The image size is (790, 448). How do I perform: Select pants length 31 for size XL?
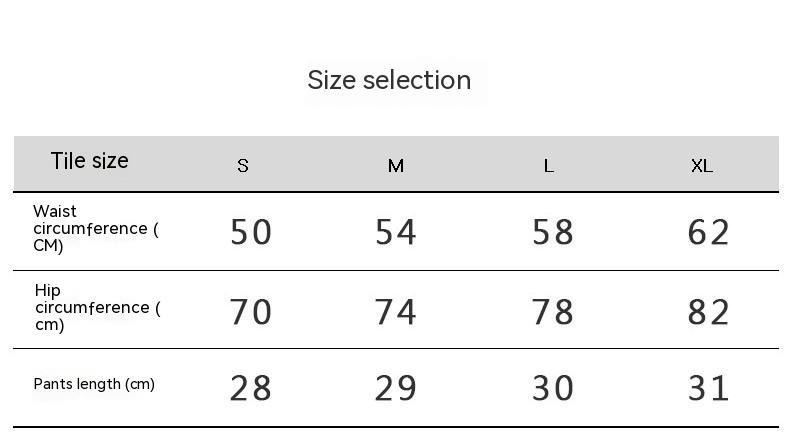pos(709,388)
